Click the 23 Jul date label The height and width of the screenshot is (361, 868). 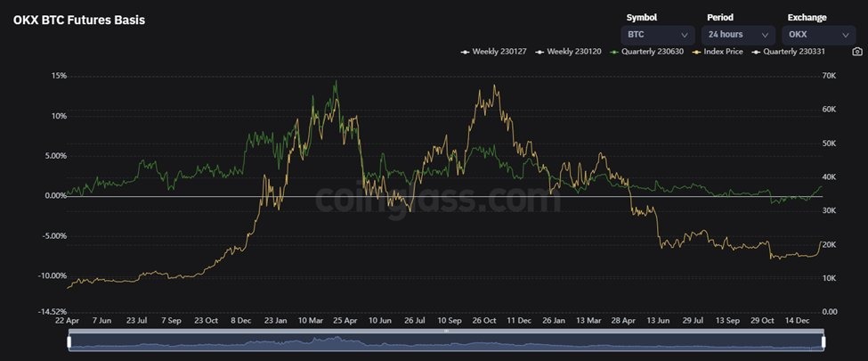click(x=136, y=321)
